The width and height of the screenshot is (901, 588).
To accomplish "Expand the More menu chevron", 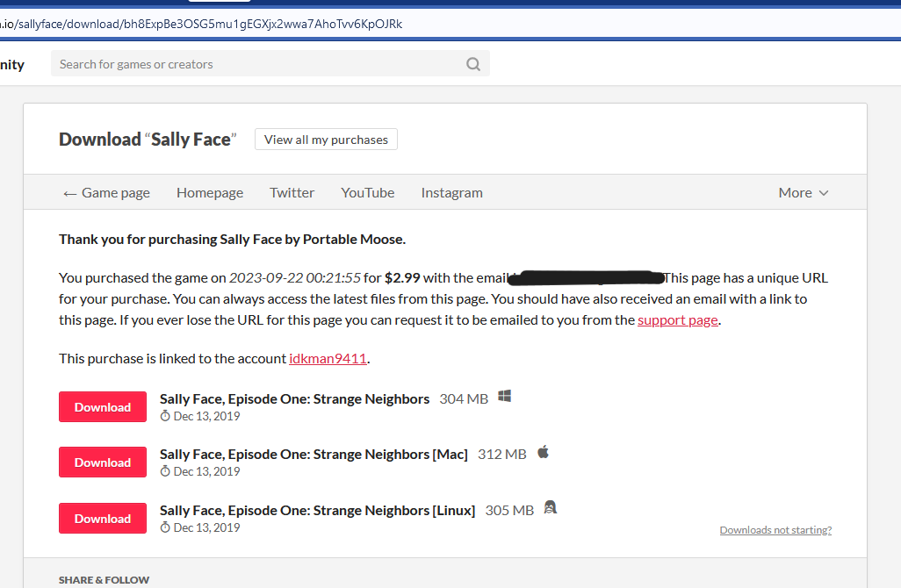I will coord(822,193).
